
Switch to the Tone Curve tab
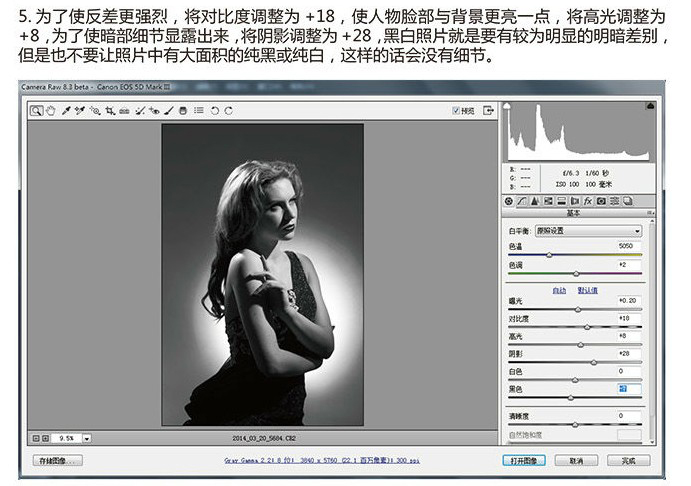pyautogui.click(x=522, y=201)
